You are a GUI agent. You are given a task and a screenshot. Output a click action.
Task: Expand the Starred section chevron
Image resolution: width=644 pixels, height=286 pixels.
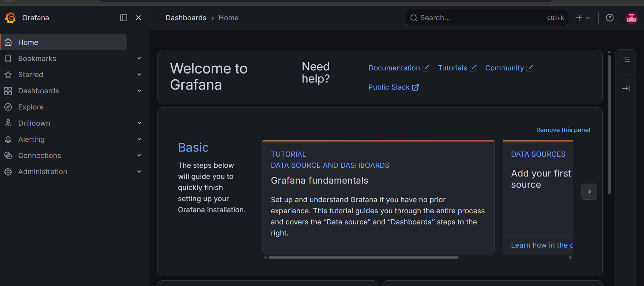pyautogui.click(x=139, y=74)
